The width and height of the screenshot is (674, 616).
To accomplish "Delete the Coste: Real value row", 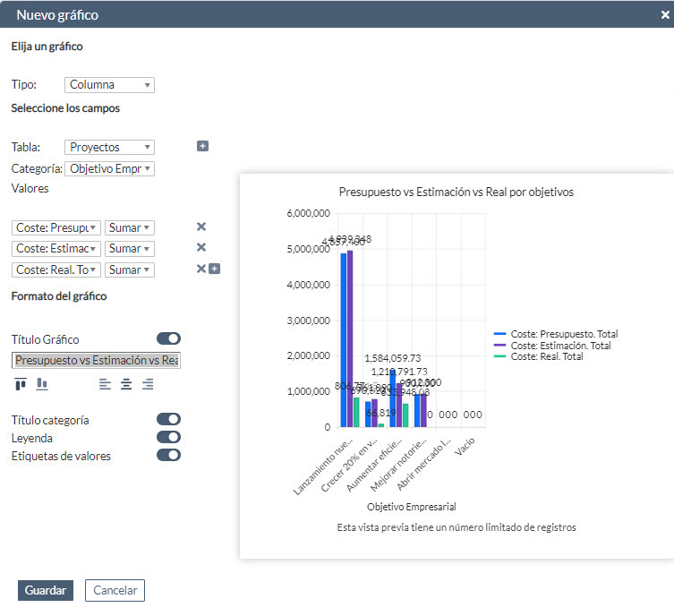I will coord(201,269).
